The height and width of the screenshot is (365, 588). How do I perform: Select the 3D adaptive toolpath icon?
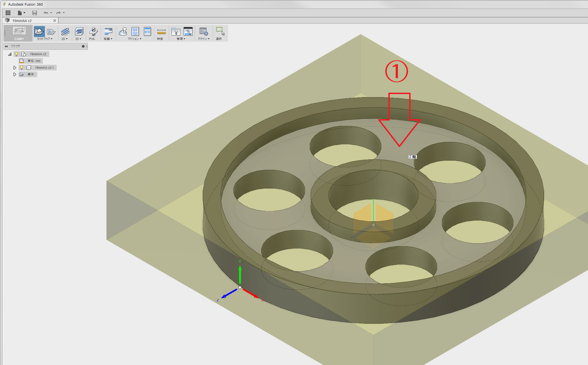79,32
